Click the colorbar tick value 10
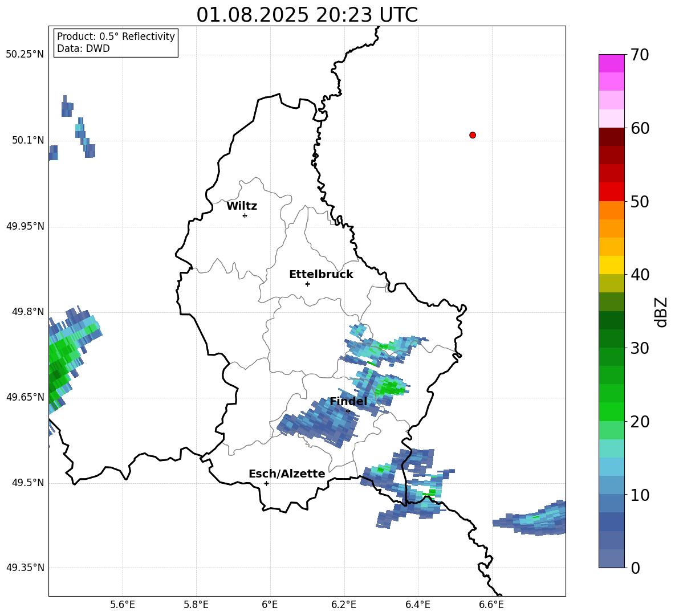The image size is (675, 616). click(x=640, y=495)
